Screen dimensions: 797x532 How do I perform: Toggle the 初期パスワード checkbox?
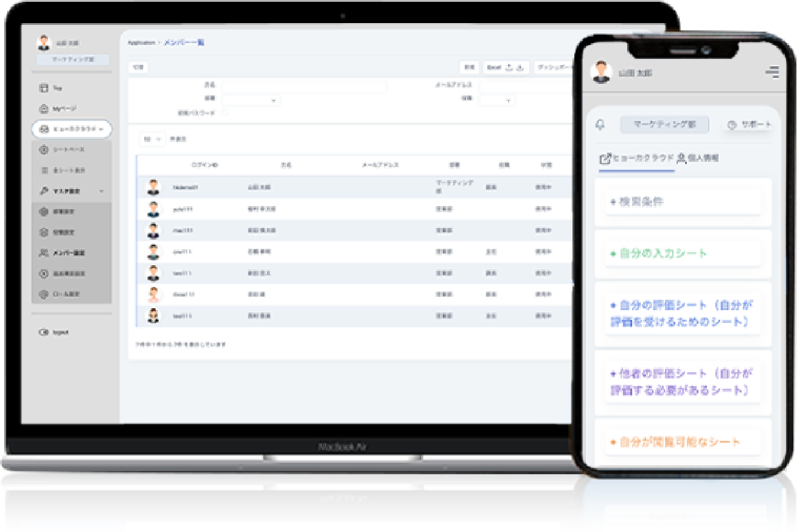(224, 112)
